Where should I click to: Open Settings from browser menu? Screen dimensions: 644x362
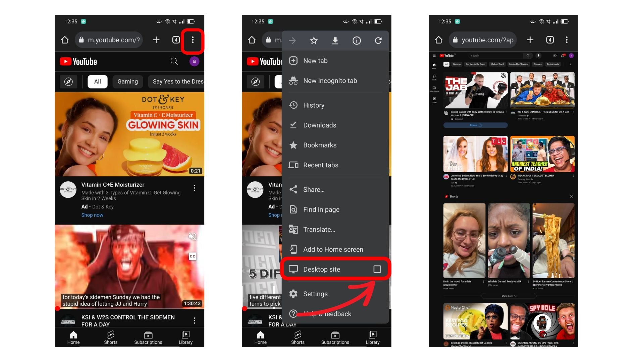(x=315, y=294)
